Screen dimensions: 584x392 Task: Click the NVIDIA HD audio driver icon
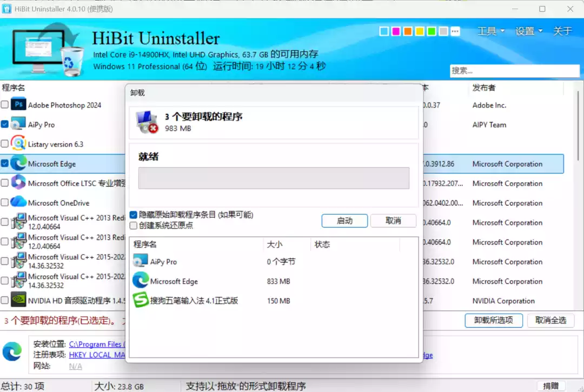tap(18, 300)
